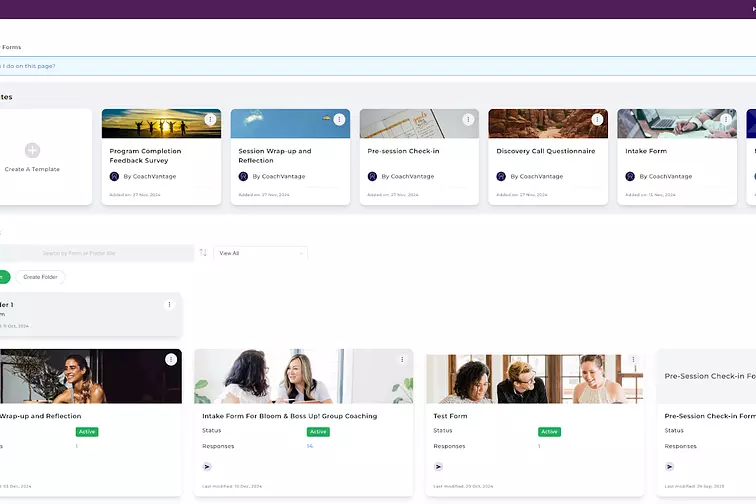
Task: Click 'By CoachVantage' on Discovery Call Questionnaire
Action: pos(537,177)
